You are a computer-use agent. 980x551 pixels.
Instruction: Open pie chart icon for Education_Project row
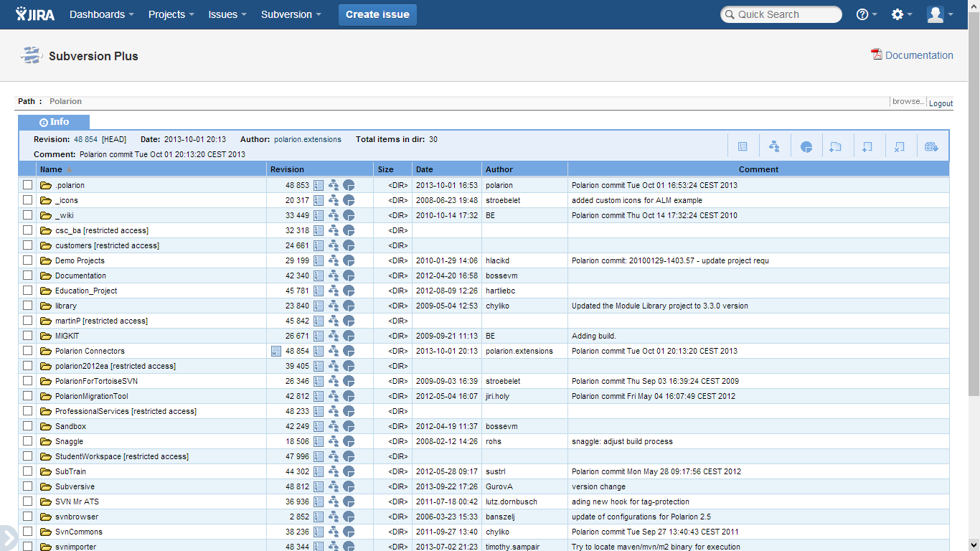coord(349,291)
